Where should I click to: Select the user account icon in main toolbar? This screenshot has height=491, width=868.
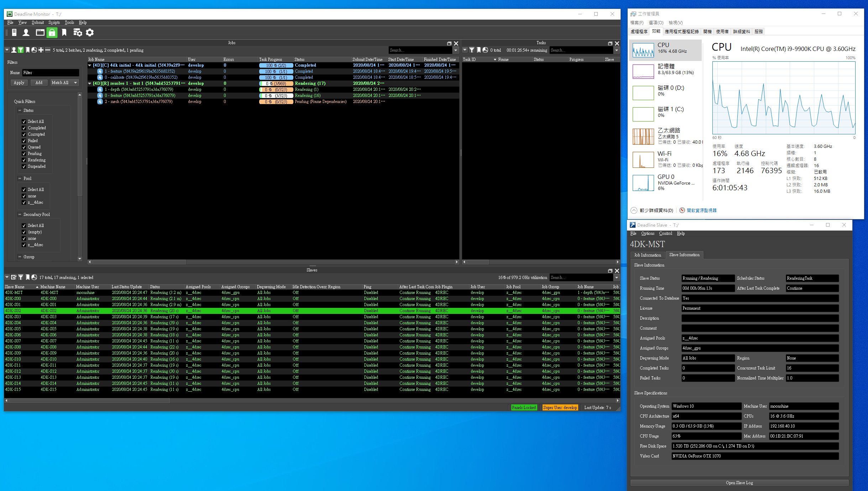coord(26,32)
